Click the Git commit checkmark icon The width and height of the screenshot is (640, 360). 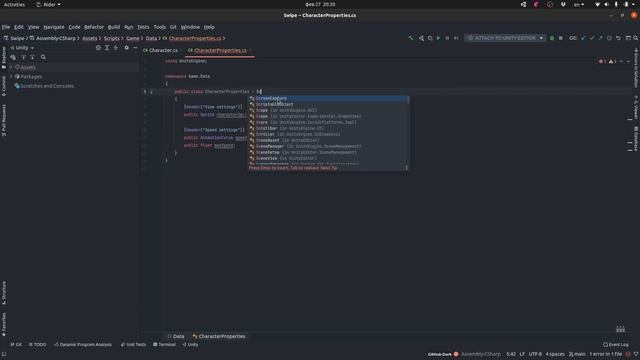point(592,38)
